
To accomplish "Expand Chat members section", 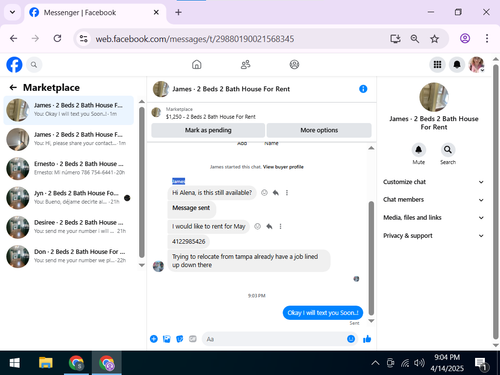I will coord(433,200).
